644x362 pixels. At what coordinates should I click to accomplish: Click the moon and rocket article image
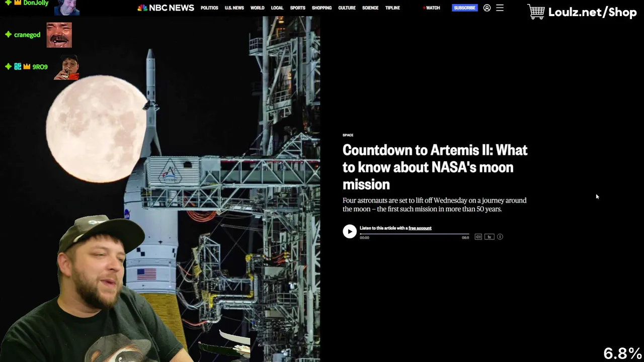point(160,189)
